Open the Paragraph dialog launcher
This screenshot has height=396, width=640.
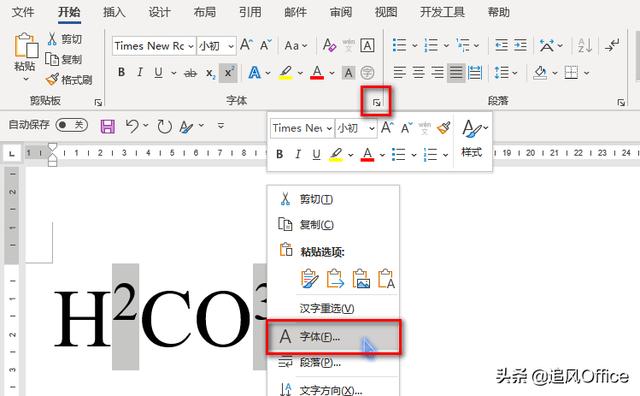click(621, 102)
